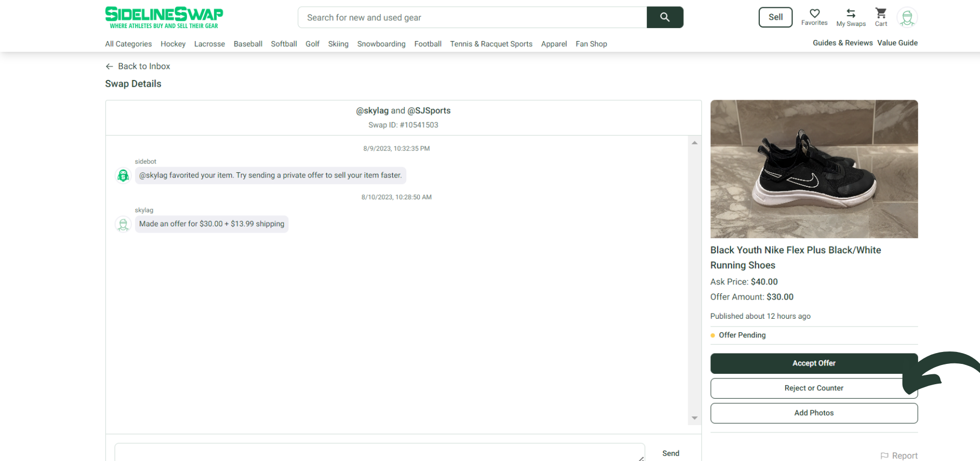Image resolution: width=980 pixels, height=461 pixels.
Task: Click the Published about 12 hours ago text
Action: 760,316
